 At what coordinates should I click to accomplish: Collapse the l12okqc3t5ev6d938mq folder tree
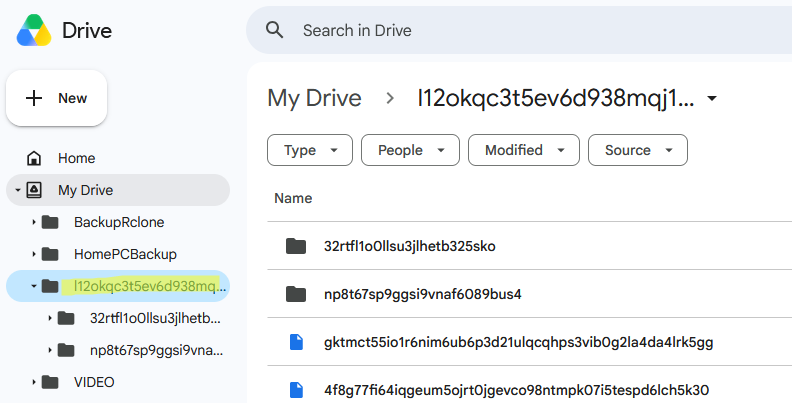[x=34, y=286]
